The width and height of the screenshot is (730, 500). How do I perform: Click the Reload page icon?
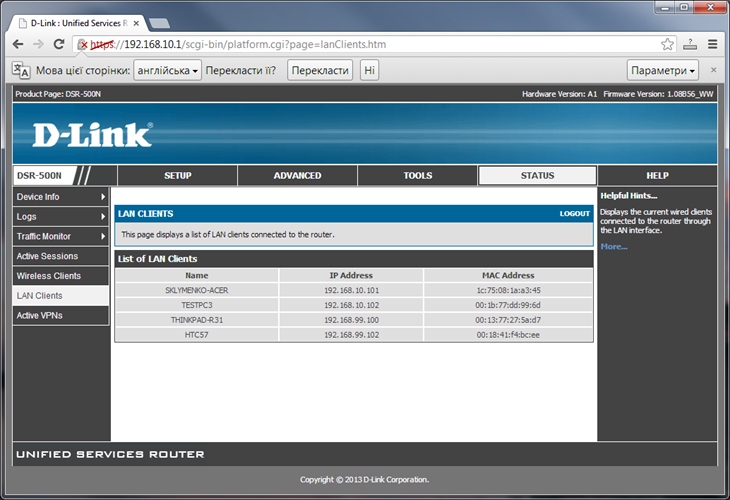tap(59, 44)
